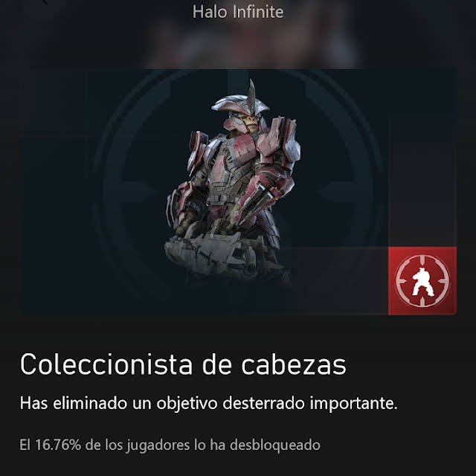This screenshot has width=476, height=476.
Task: Open the Halo Infinite game title
Action: pos(238,12)
